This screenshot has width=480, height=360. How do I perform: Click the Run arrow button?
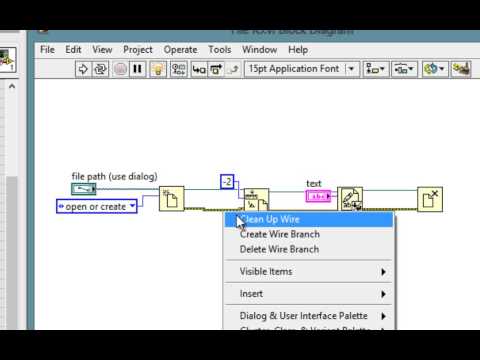point(83,69)
